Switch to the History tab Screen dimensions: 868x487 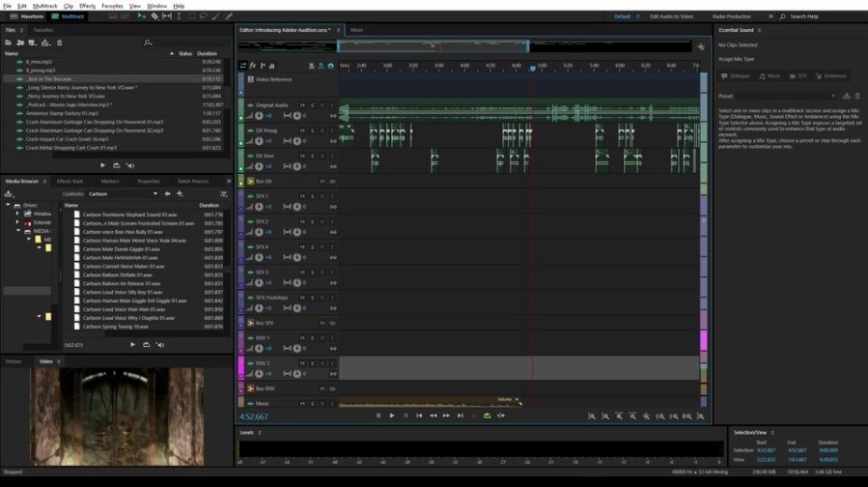pos(14,361)
